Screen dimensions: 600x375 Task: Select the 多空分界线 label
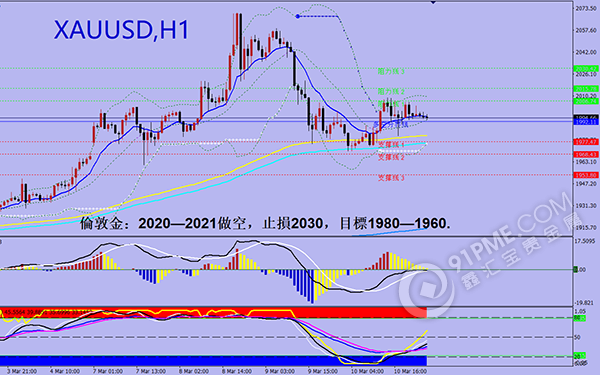(390, 125)
